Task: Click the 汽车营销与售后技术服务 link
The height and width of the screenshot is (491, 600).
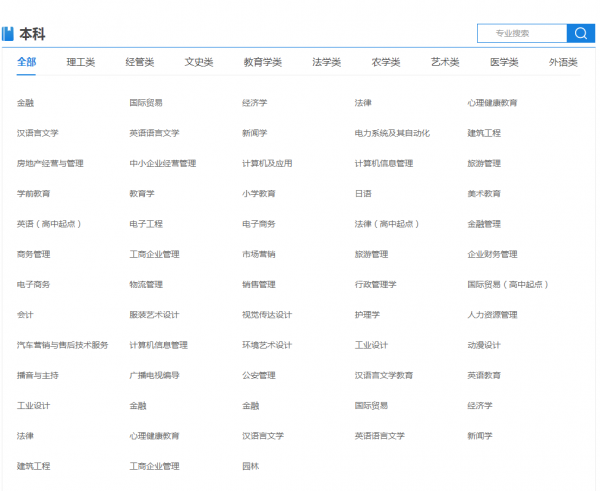Action: [63, 345]
